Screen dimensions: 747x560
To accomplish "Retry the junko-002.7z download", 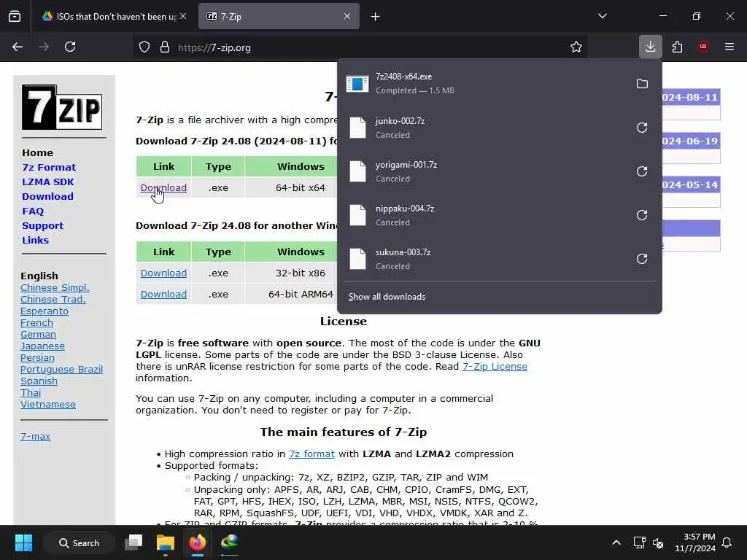I will point(642,128).
